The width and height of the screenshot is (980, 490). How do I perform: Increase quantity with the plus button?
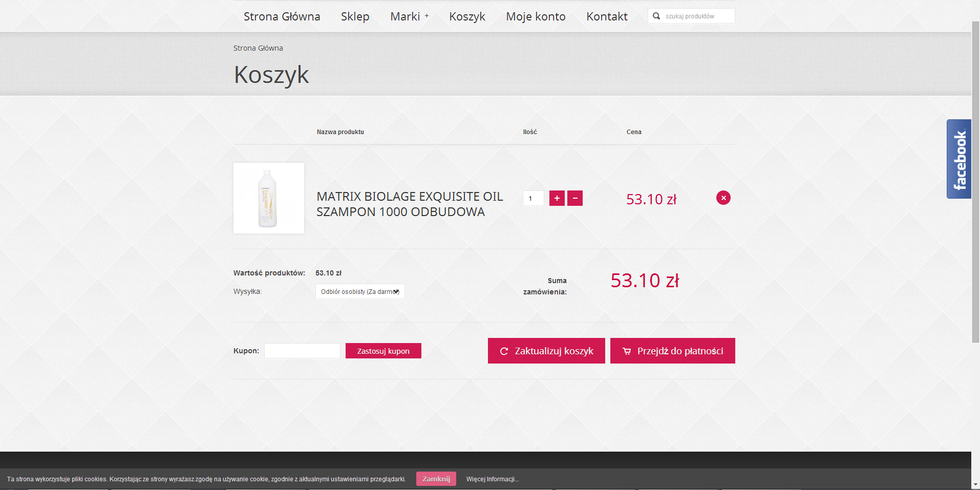557,198
